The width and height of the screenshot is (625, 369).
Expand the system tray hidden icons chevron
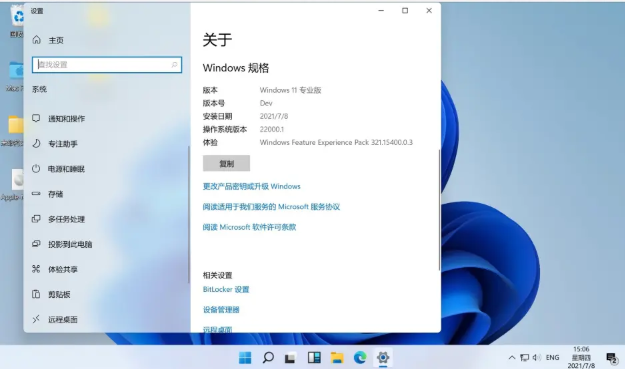pos(512,357)
